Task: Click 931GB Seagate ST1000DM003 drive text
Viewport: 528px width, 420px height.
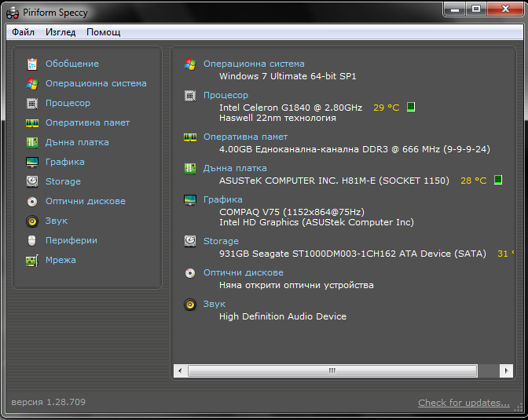Action: click(x=353, y=254)
